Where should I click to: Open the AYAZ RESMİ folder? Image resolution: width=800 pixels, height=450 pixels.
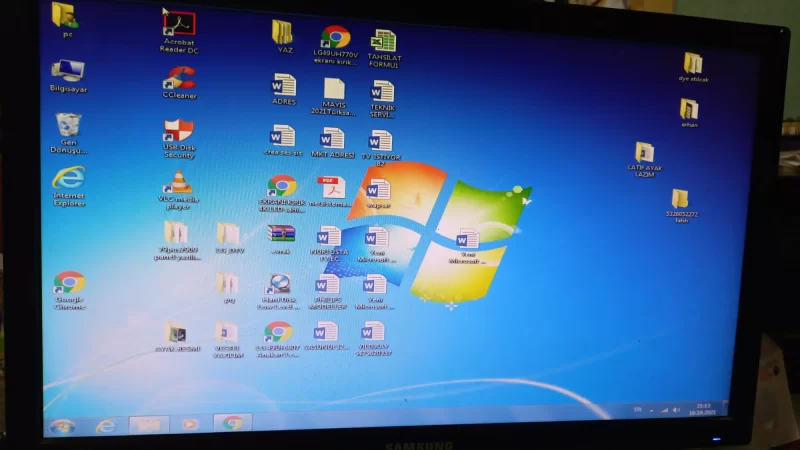point(177,337)
